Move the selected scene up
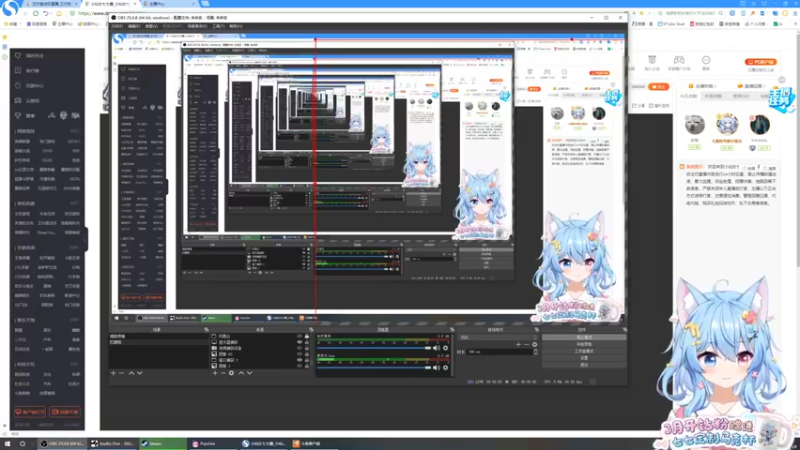800x450 pixels. [x=131, y=373]
